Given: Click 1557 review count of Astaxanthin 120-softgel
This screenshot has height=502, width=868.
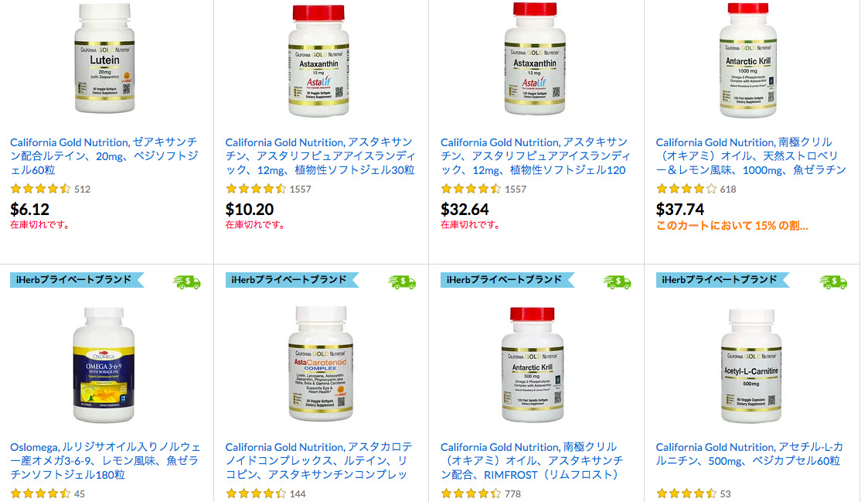Looking at the screenshot, I should [x=516, y=190].
